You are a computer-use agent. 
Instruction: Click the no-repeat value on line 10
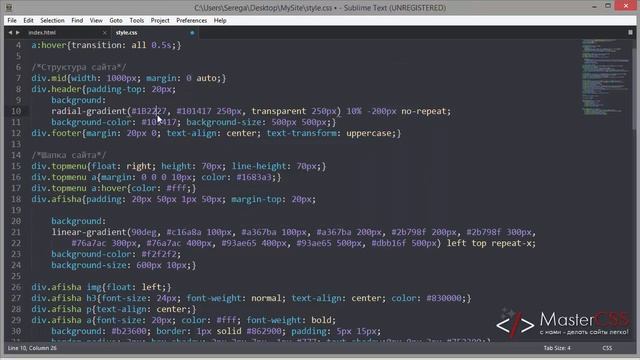tap(424, 111)
